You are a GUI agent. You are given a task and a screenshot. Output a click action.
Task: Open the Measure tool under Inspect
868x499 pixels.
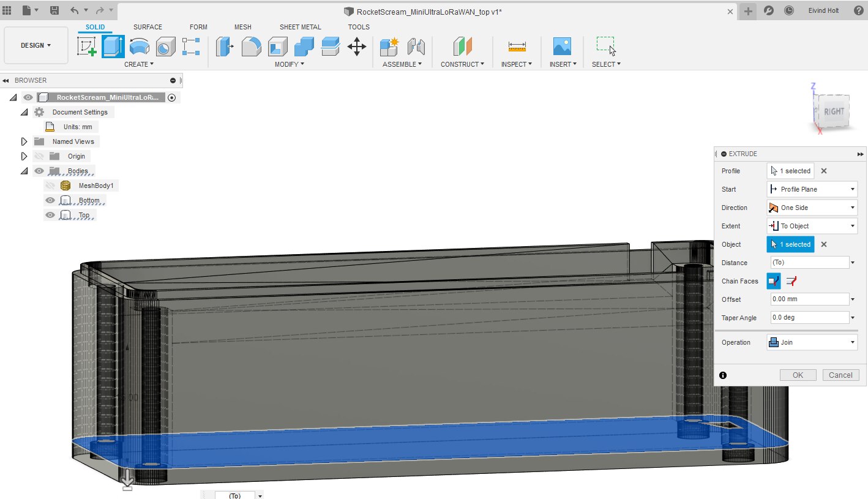point(517,47)
